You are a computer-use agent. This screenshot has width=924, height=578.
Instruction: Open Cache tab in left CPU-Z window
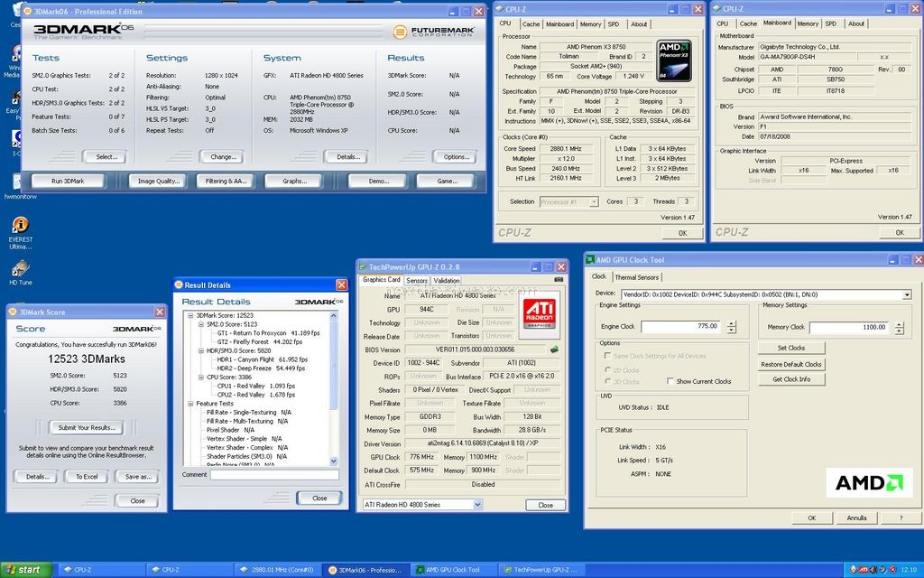click(x=531, y=24)
